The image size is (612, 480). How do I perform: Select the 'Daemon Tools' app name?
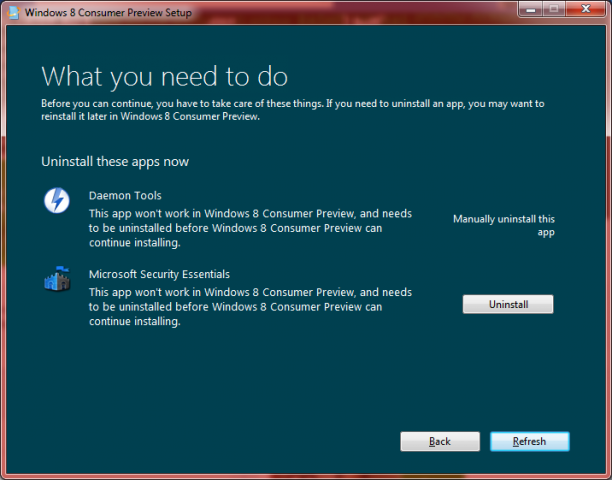click(125, 196)
